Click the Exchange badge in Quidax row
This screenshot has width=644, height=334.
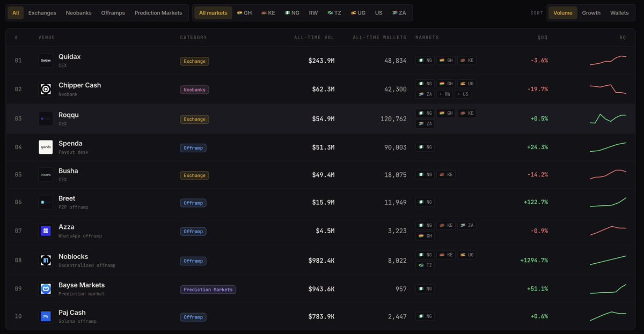tap(194, 61)
